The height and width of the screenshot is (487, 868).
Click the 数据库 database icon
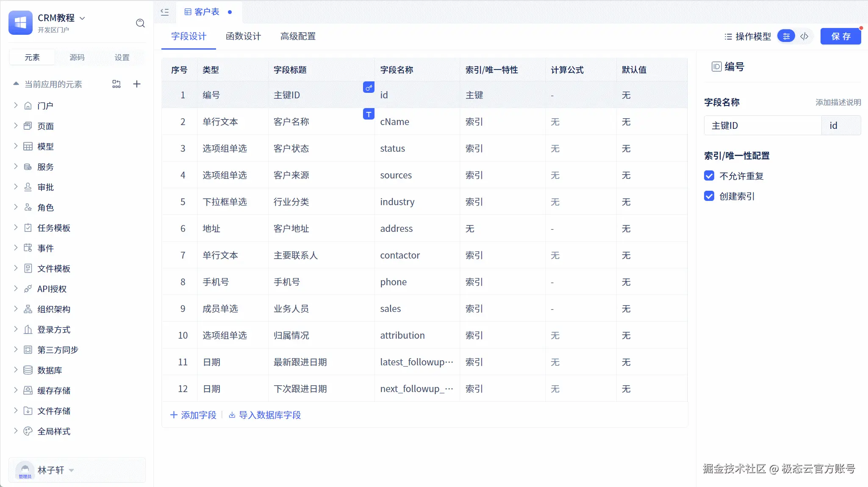(x=28, y=370)
